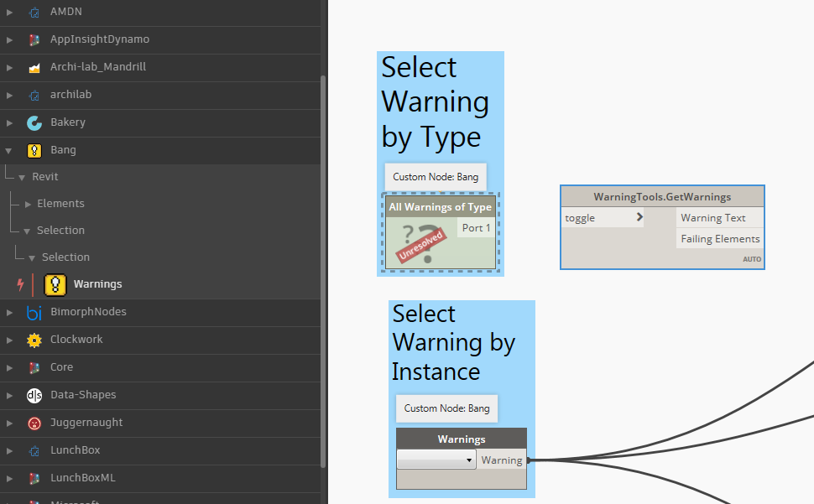
Task: Click the Juggernaught red face icon
Action: pyautogui.click(x=34, y=423)
